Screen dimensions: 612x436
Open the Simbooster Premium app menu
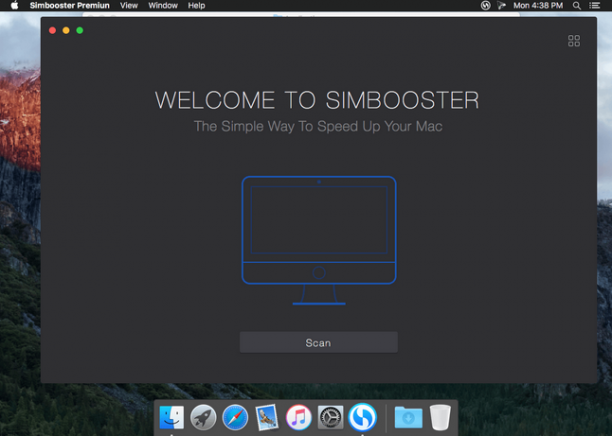coord(69,5)
